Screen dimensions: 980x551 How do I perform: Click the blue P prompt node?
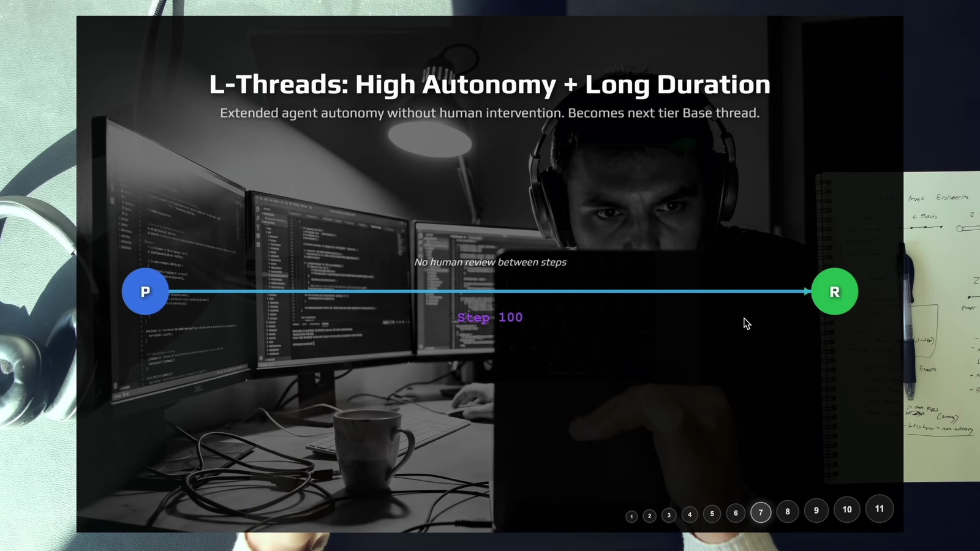pos(145,291)
